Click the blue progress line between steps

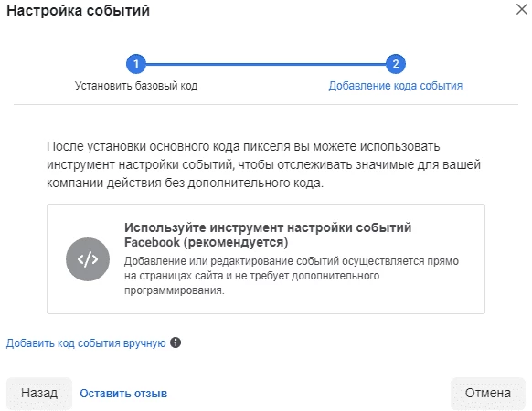pos(266,64)
